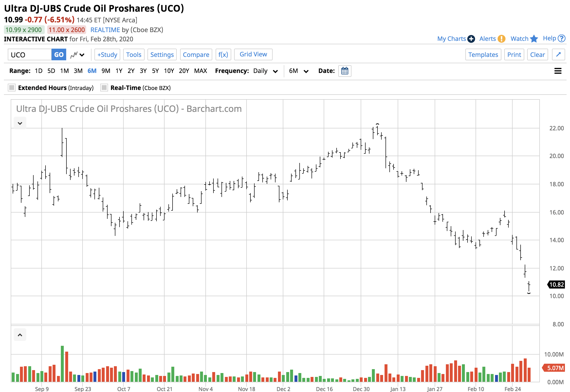Toggle Extended Hours checkbox
This screenshot has height=392, width=570.
point(11,88)
